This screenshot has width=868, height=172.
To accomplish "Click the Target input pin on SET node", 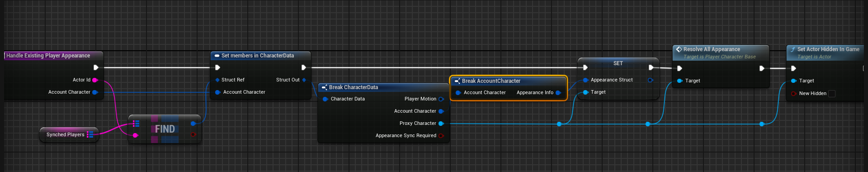I will coord(586,92).
